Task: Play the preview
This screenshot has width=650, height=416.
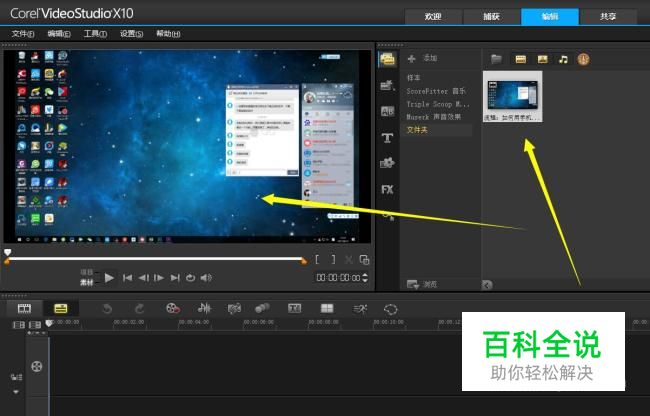Action: click(x=109, y=278)
